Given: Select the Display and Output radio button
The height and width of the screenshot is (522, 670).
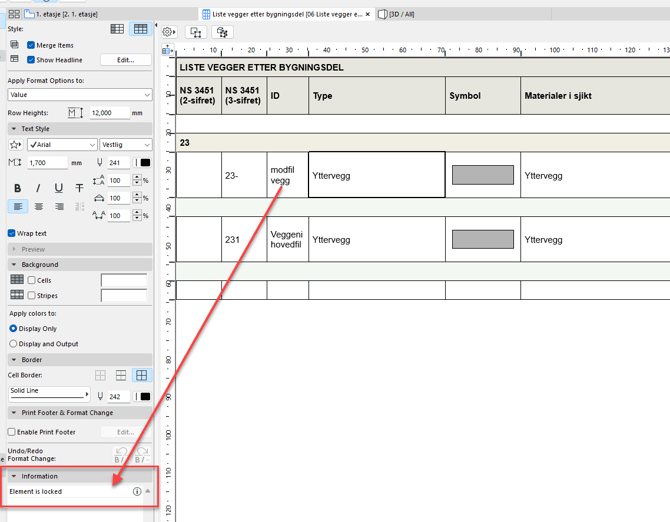Looking at the screenshot, I should [13, 344].
